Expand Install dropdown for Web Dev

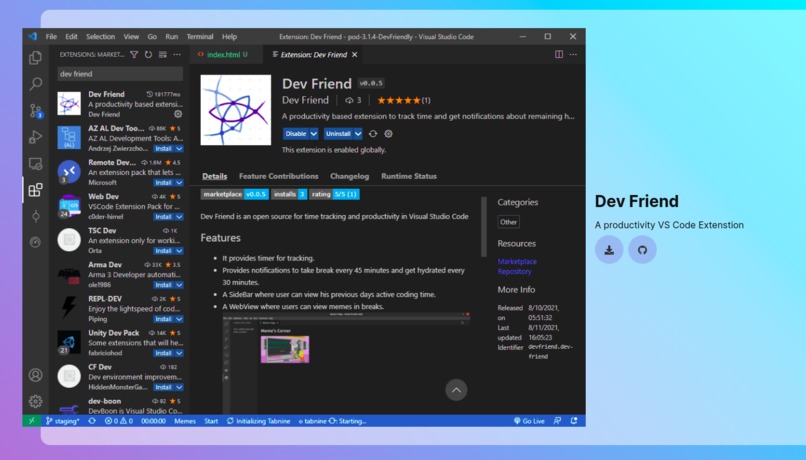point(179,216)
